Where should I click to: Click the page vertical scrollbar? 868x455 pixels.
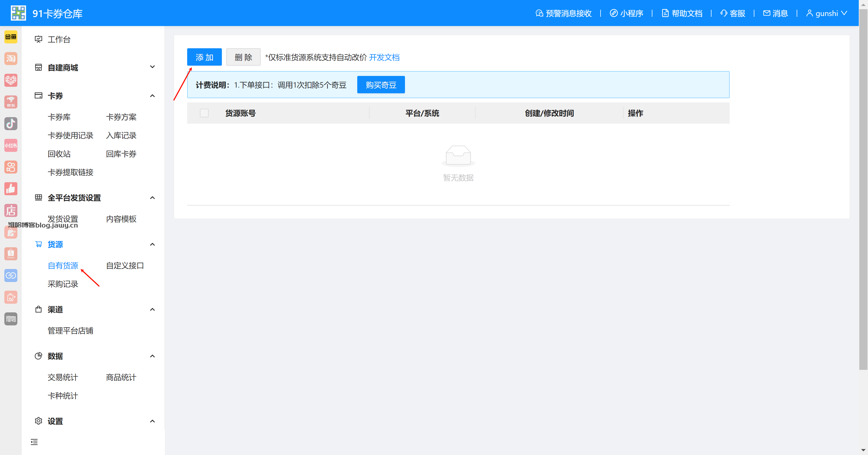point(863,189)
